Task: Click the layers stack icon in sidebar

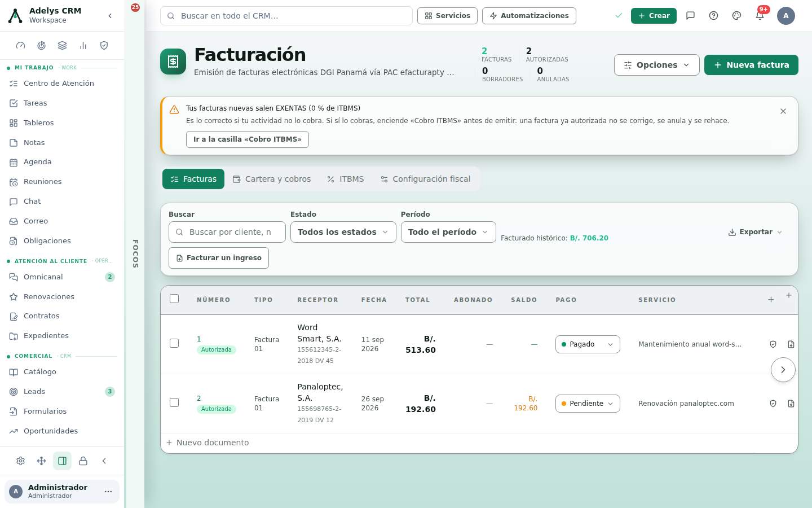Action: [63, 46]
